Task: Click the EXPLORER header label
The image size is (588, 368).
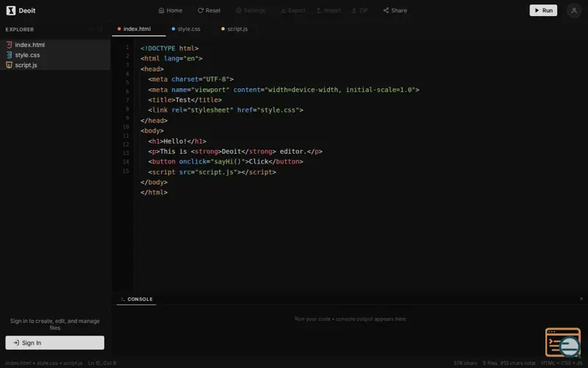Action: coord(20,29)
